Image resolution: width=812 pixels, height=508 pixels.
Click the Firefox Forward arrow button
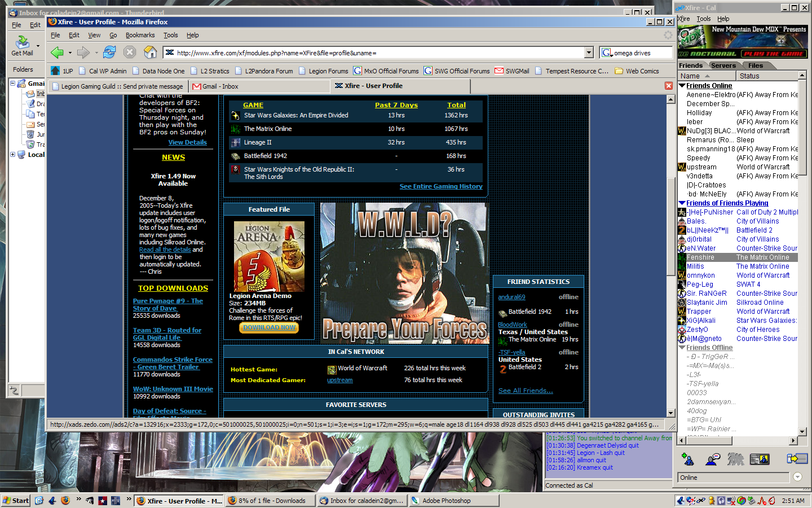click(83, 52)
